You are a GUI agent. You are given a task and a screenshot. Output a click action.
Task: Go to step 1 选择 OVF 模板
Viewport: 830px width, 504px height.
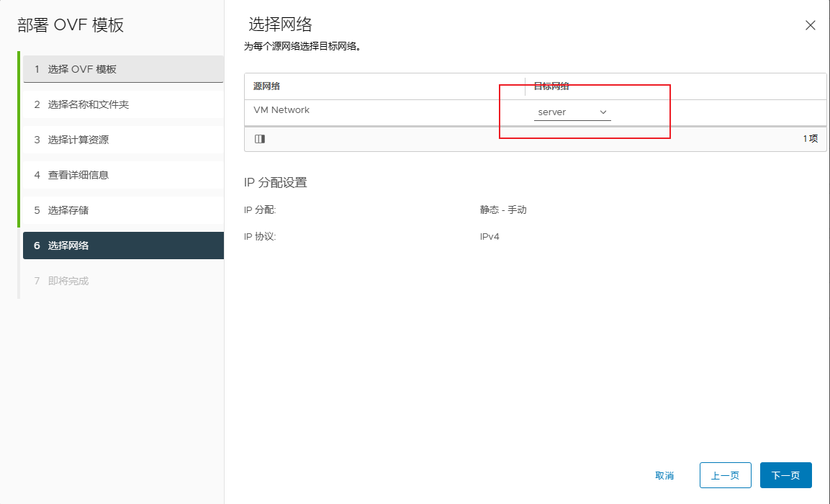click(x=123, y=69)
